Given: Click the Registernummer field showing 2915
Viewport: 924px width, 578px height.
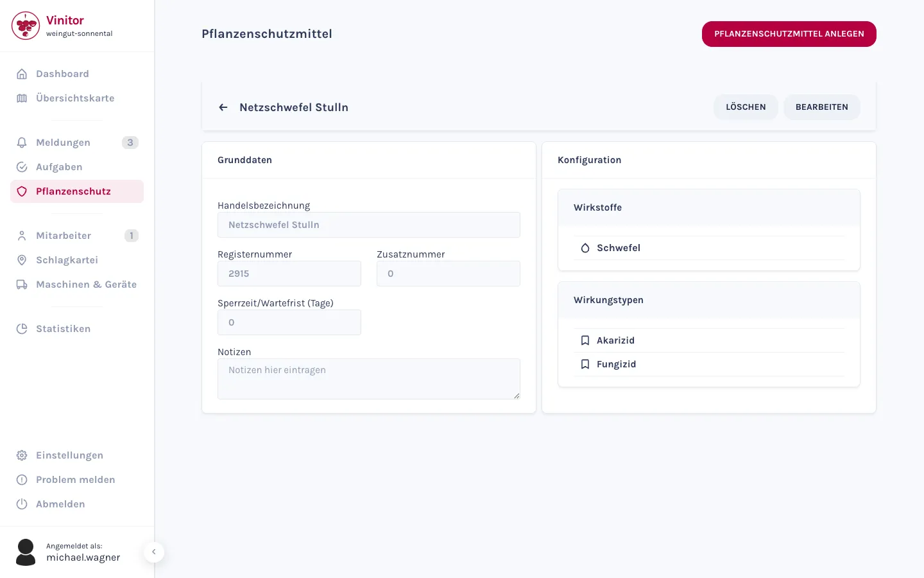Looking at the screenshot, I should coord(289,274).
